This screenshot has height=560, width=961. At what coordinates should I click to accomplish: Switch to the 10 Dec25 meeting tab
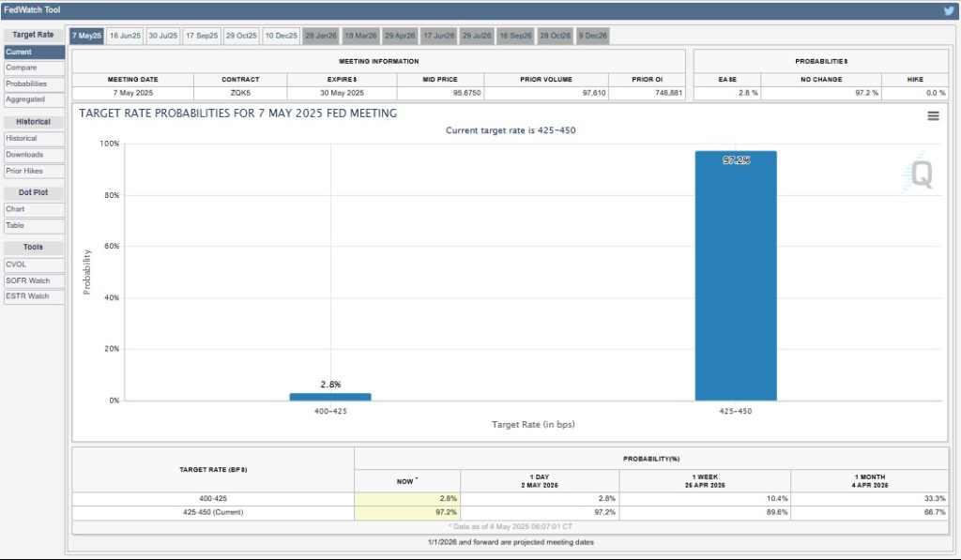[x=281, y=36]
